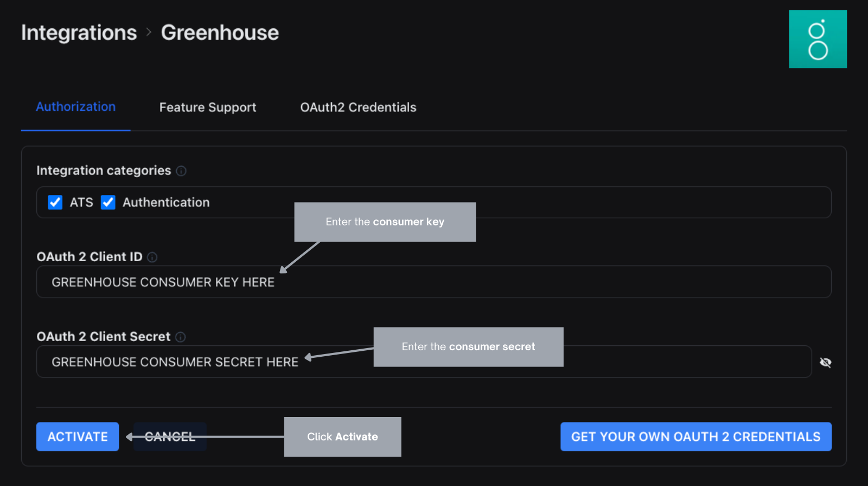Screen dimensions: 868x486
Task: Switch to the Feature Support tab
Action: (208, 108)
